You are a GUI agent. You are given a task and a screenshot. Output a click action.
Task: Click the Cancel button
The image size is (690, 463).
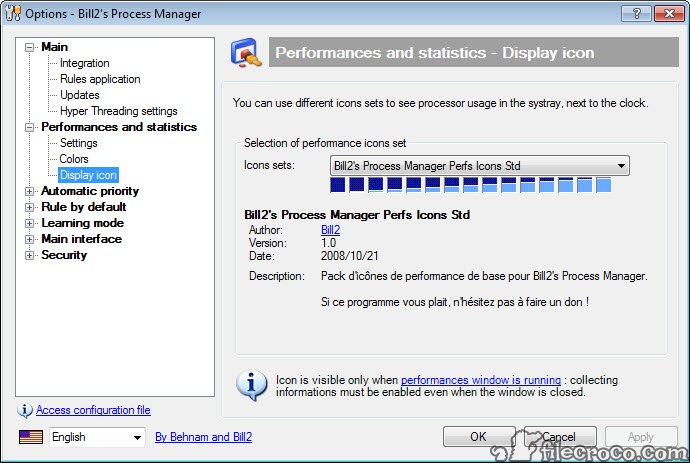pyautogui.click(x=560, y=437)
